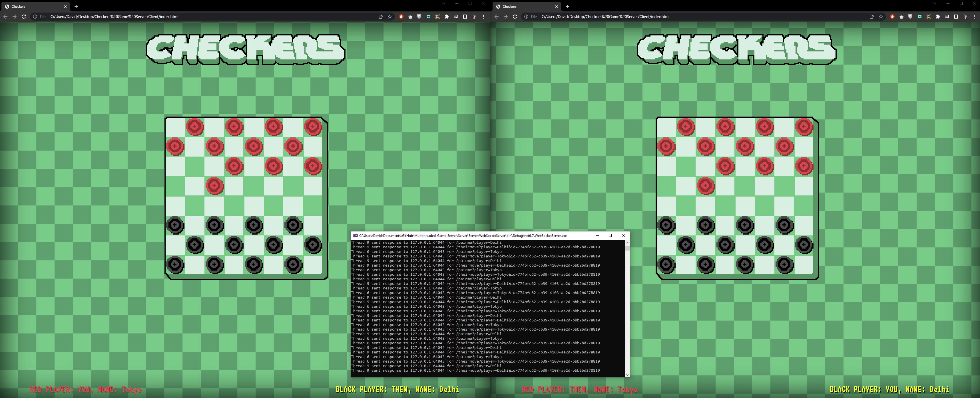Click the lone fourth-row red checker on left board
Viewport: 980px width, 398px height.
pos(214,186)
